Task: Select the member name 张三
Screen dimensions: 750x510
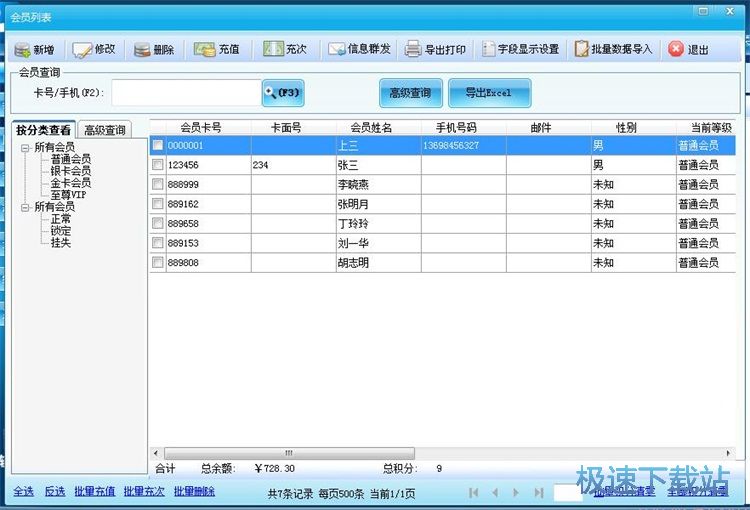Action: 348,165
